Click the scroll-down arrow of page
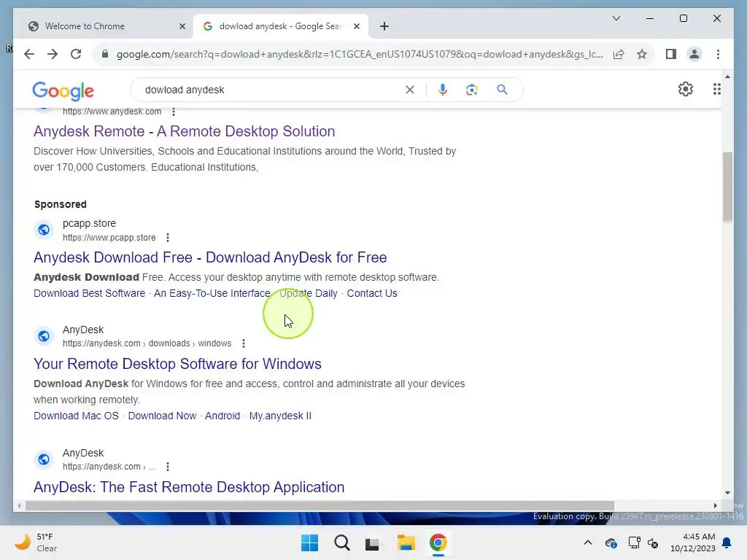 point(727,493)
